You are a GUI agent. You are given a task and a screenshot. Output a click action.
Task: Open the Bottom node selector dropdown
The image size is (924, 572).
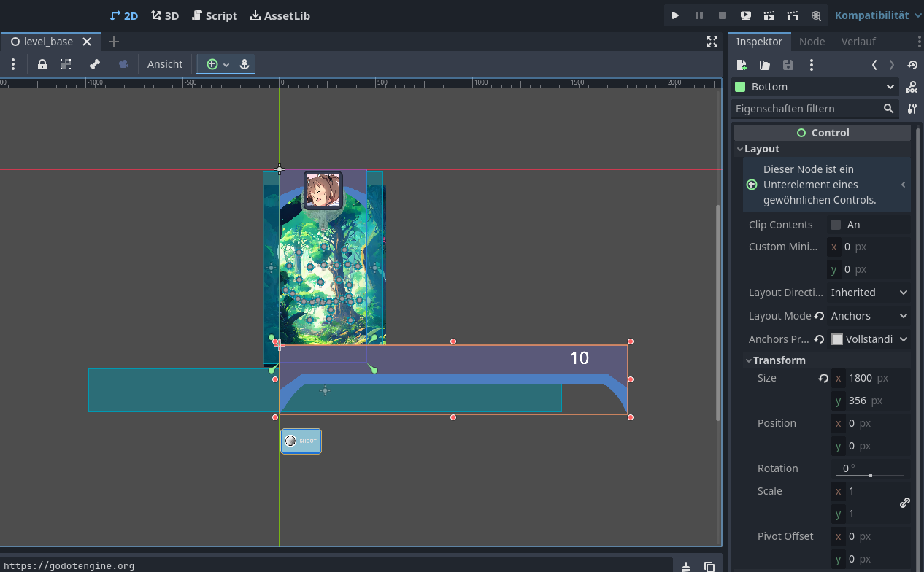click(815, 87)
